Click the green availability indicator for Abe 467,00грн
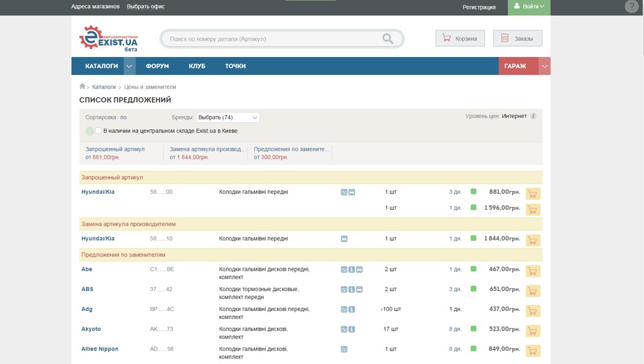644x364 pixels. pyautogui.click(x=474, y=269)
